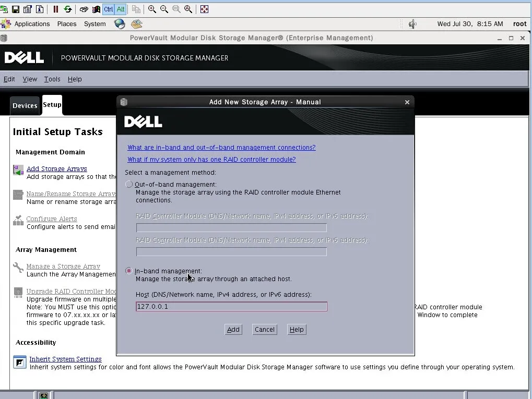Click the Inherit System Settings icon
532x399 pixels.
pos(20,362)
